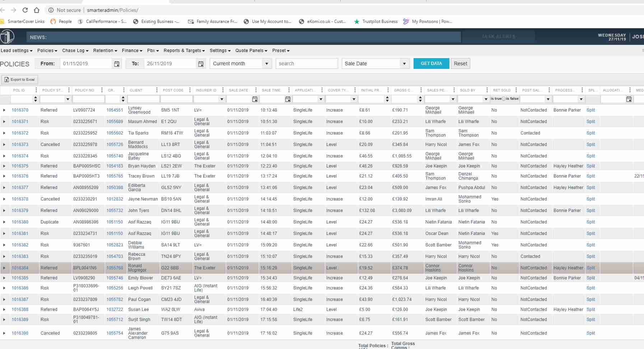Viewport: 644px width, 349px height.
Task: Expand row details for policy 1016384
Action: (4, 268)
